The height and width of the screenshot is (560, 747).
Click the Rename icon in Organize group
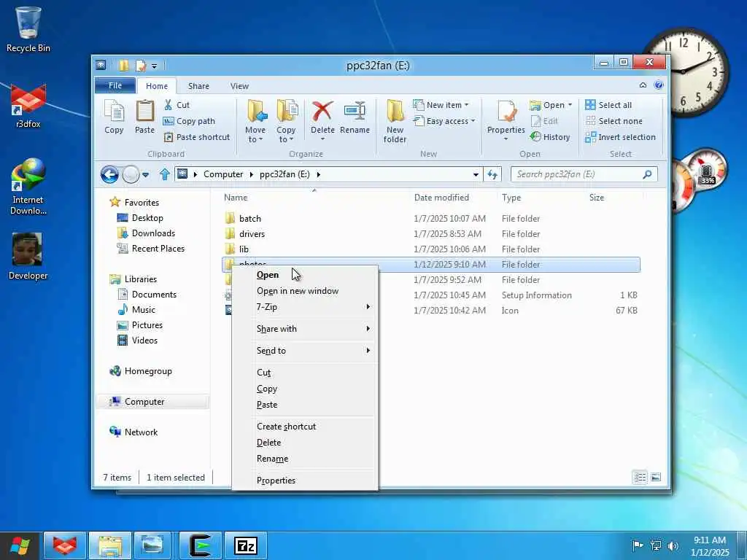[x=355, y=117]
